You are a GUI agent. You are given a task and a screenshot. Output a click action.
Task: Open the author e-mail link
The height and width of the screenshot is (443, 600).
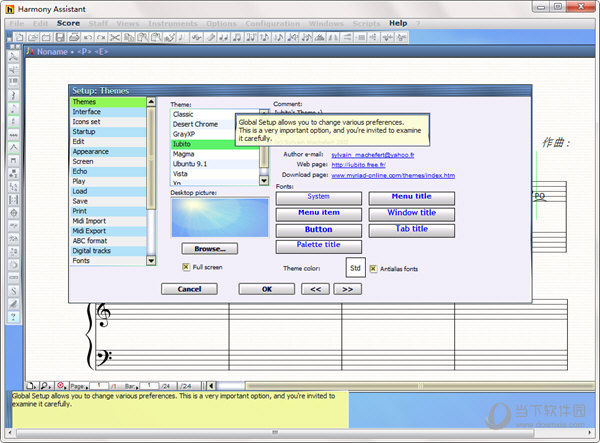373,155
